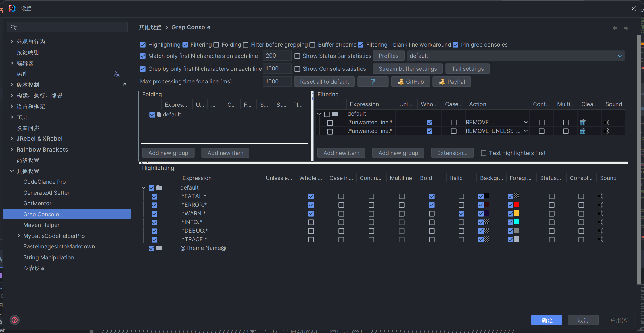
Task: Click Reset all to default button
Action: tap(324, 82)
